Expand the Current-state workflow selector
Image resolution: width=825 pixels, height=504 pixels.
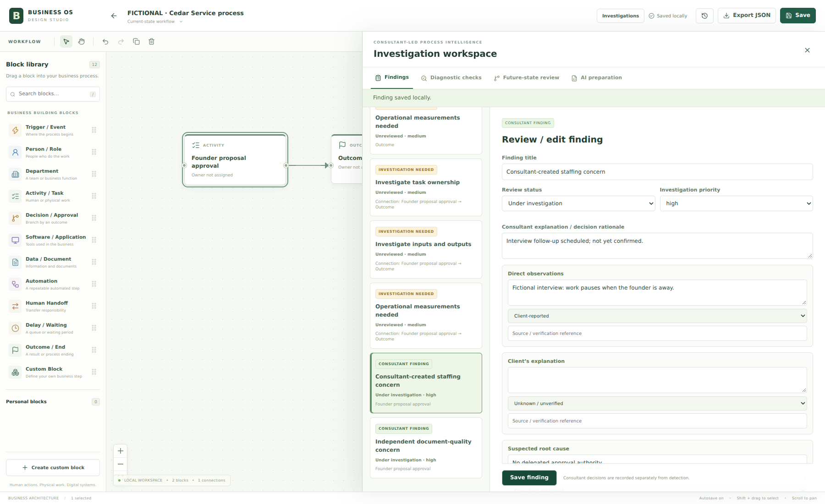click(x=155, y=22)
